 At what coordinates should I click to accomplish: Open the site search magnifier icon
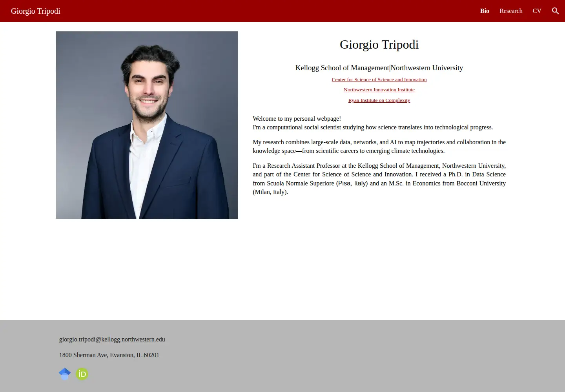tap(555, 11)
